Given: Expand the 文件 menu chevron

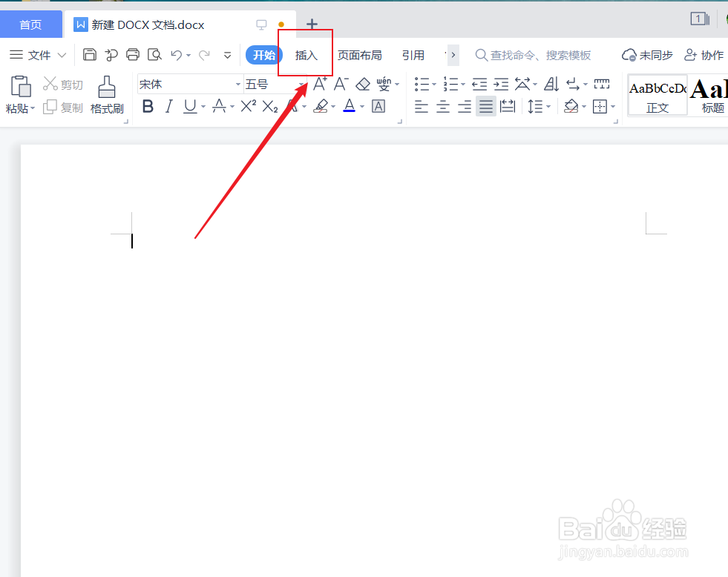Looking at the screenshot, I should pos(62,55).
